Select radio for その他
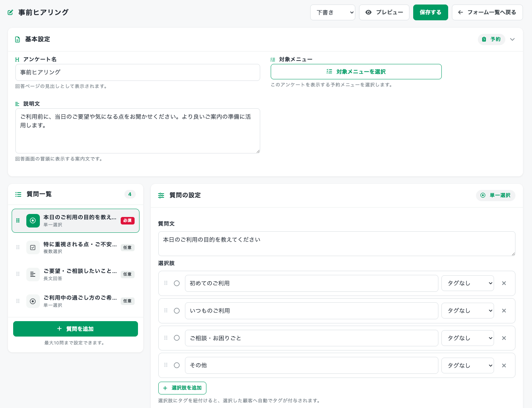The height and width of the screenshot is (408, 532). point(177,365)
